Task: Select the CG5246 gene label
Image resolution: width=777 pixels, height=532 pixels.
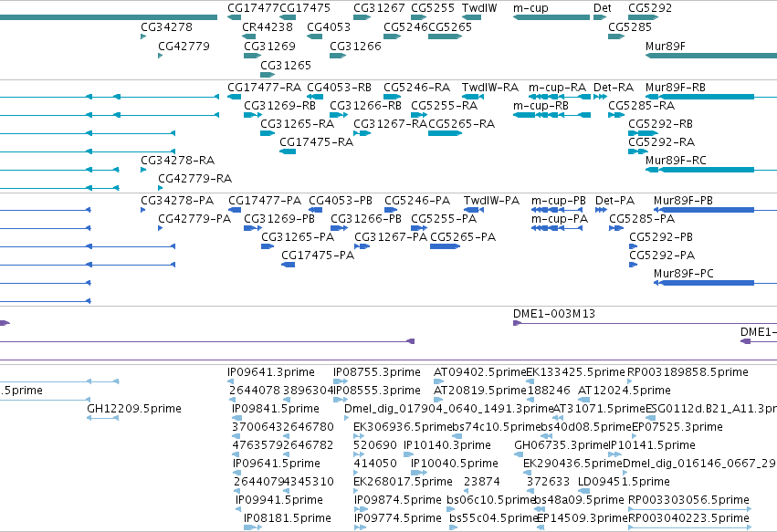Action: click(405, 27)
